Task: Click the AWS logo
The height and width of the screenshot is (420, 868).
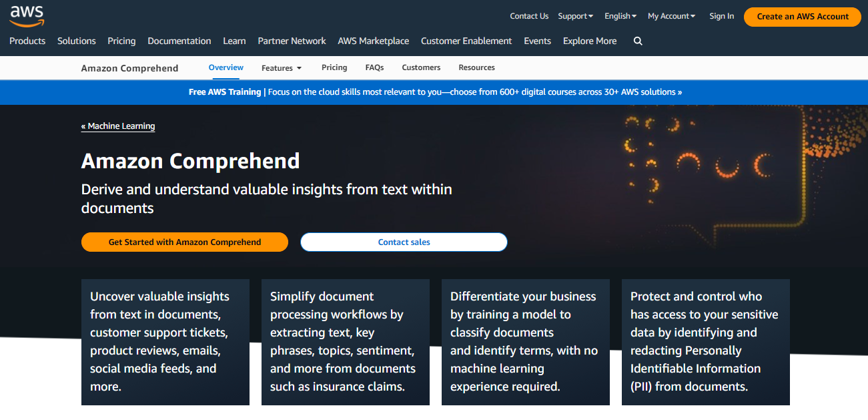Action: 27,16
